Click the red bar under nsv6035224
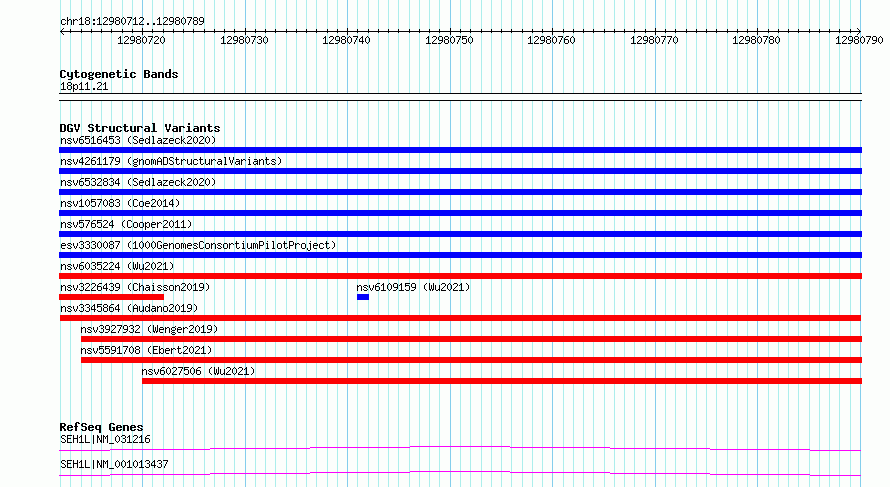This screenshot has width=890, height=487. (460, 276)
